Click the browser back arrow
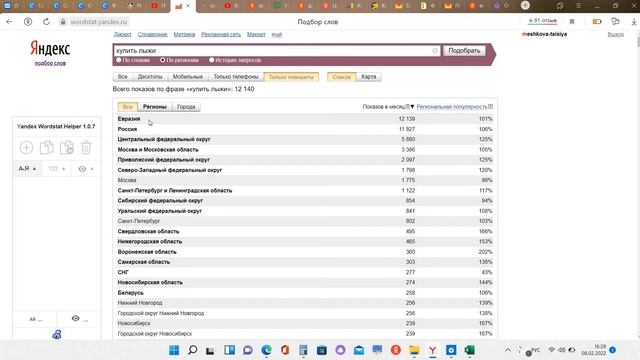 coord(9,22)
